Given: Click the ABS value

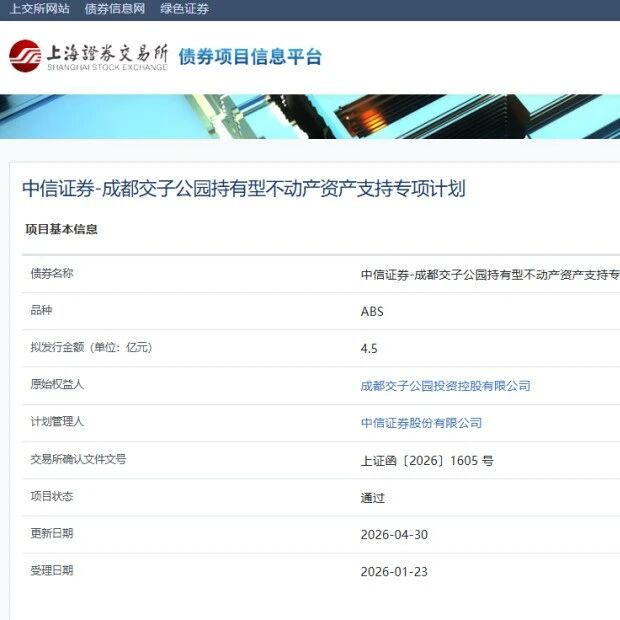Looking at the screenshot, I should click(x=372, y=312).
